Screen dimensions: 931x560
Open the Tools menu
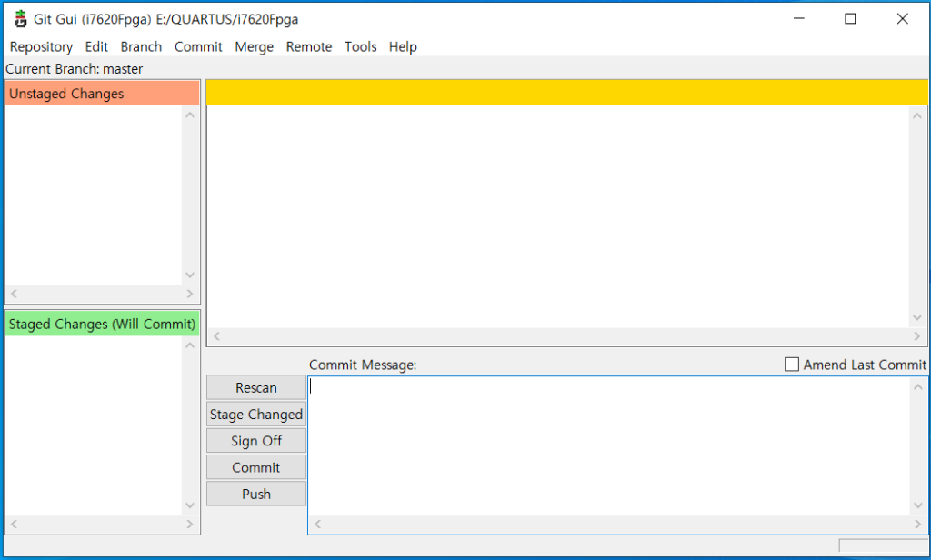tap(360, 46)
